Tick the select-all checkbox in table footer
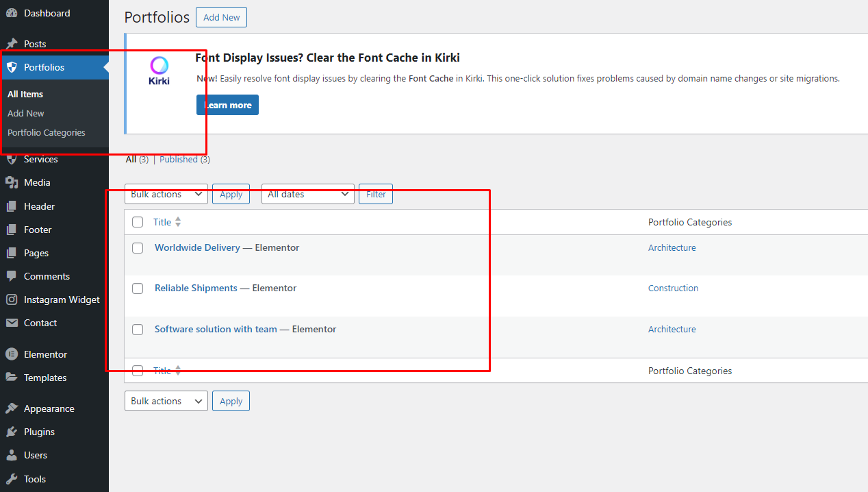 (138, 371)
